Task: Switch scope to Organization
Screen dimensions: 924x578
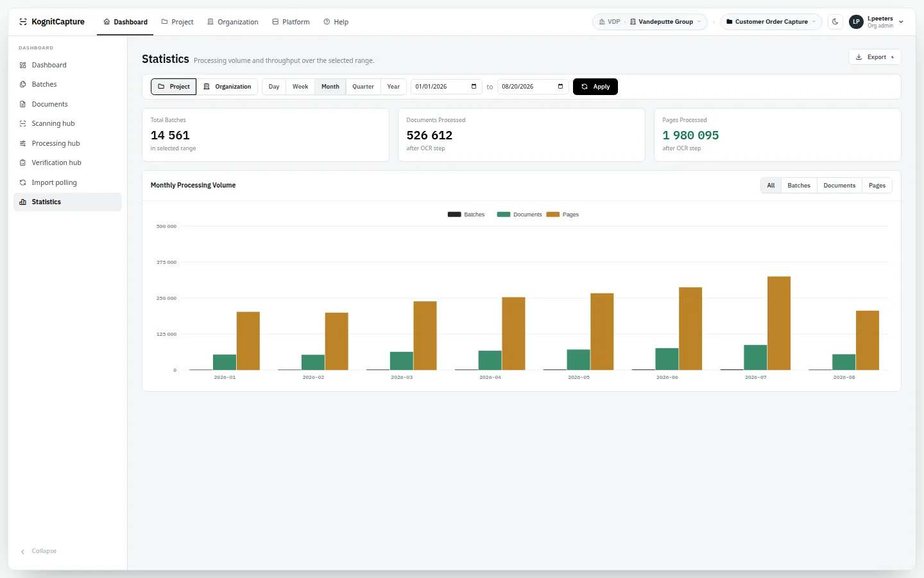Action: click(227, 87)
